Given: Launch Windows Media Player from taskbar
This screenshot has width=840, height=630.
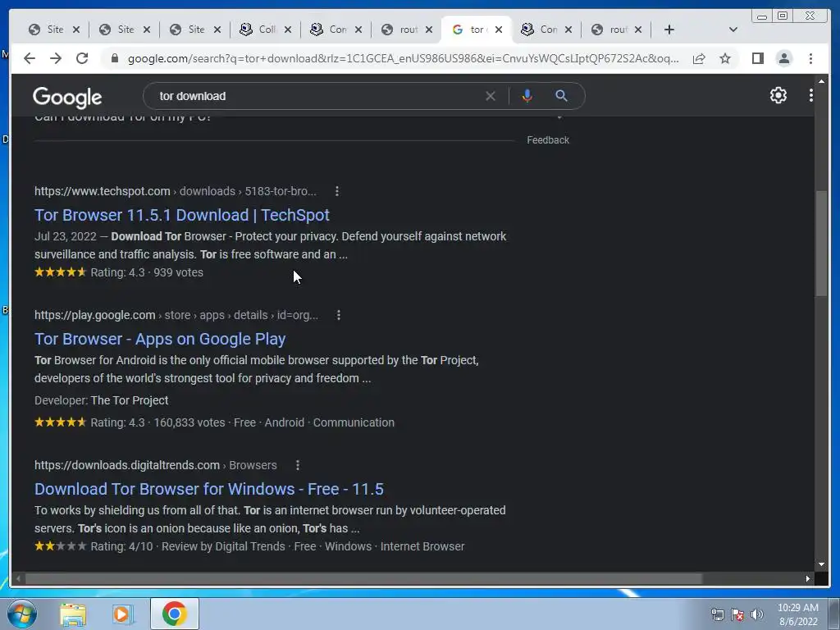Looking at the screenshot, I should (122, 614).
